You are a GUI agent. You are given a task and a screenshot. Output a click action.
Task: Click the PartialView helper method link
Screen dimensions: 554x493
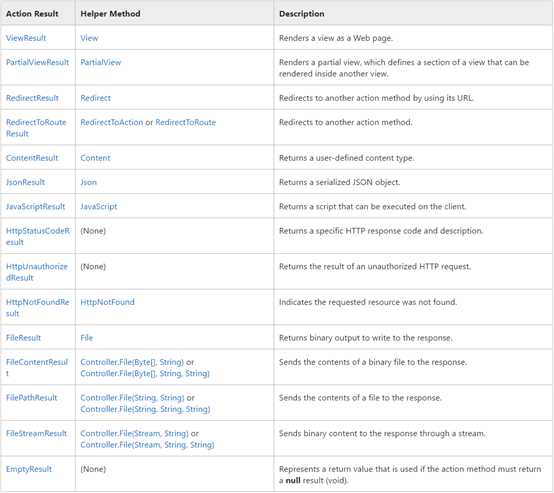click(101, 62)
